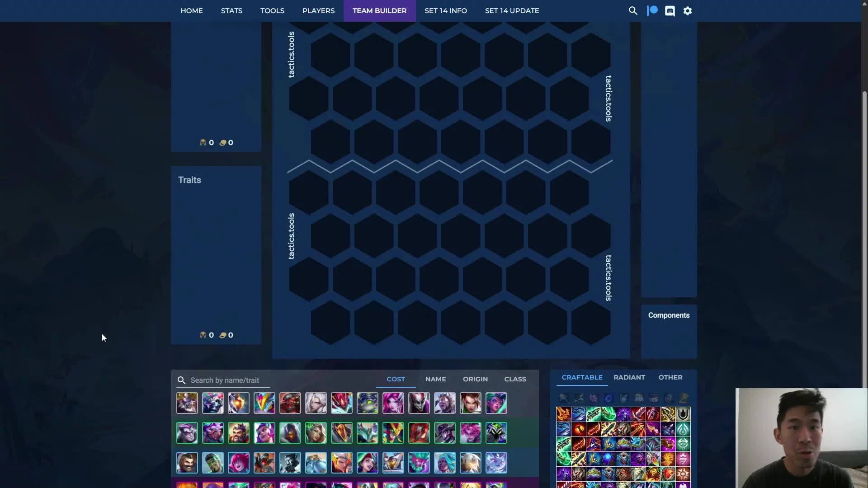The height and width of the screenshot is (488, 868).
Task: Pick Jinx champion portrait
Action: point(367,463)
